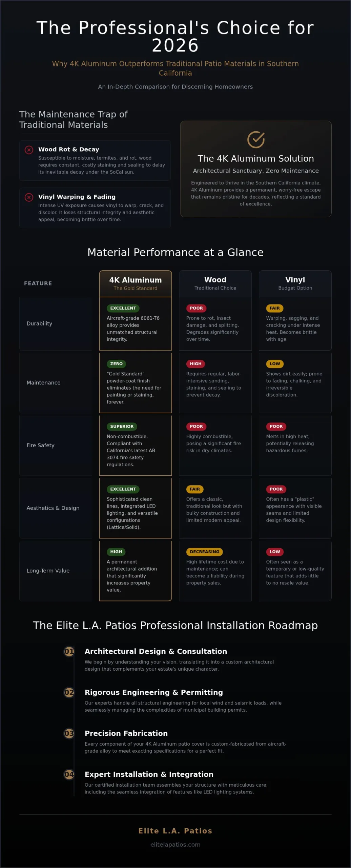Click the red X icon beside Wood Rot & Decay
Image resolution: width=351 pixels, height=868 pixels.
(x=29, y=150)
